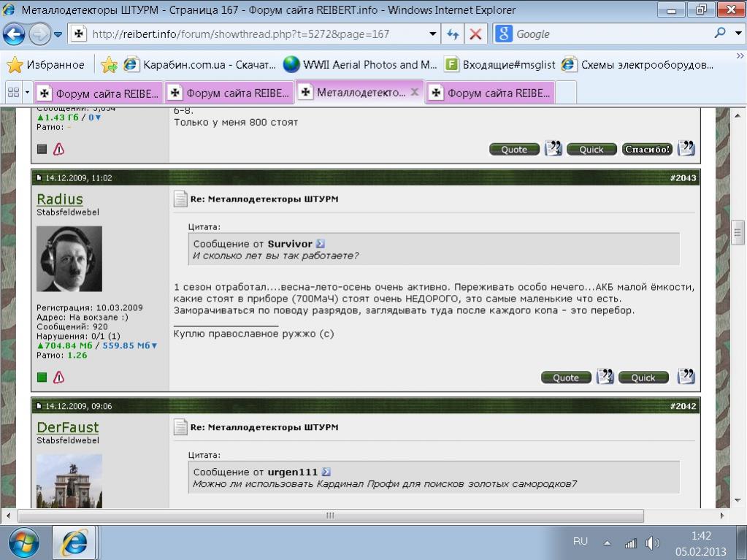747x560 pixels.
Task: Open the Избранное favorites star button
Action: pos(46,65)
